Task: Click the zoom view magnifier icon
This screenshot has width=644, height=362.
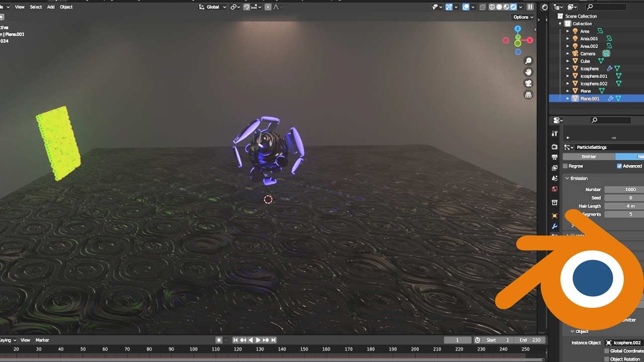Action: coord(528,61)
